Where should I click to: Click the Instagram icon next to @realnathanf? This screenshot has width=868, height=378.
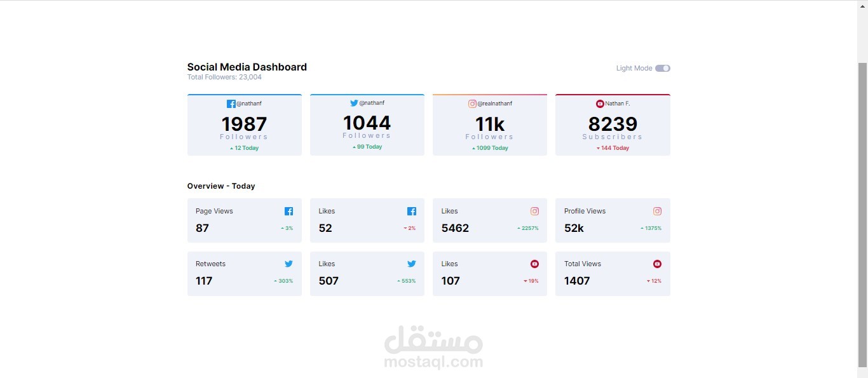[x=472, y=103]
